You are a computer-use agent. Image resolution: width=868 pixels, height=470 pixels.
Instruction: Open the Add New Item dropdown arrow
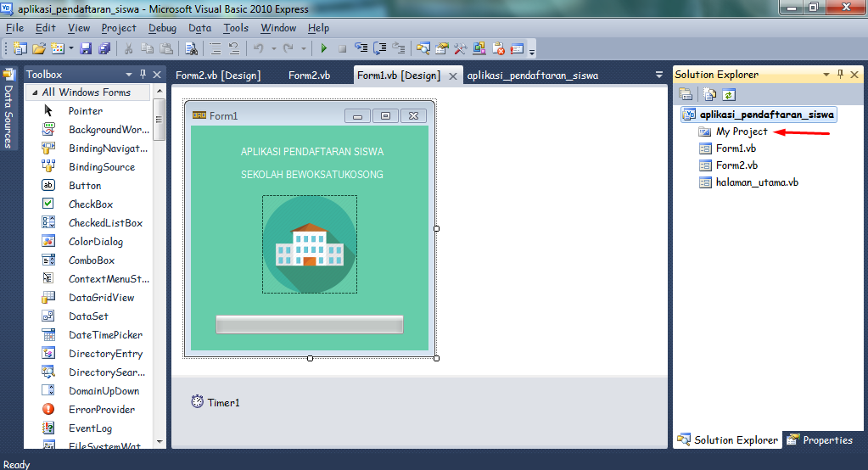point(71,48)
